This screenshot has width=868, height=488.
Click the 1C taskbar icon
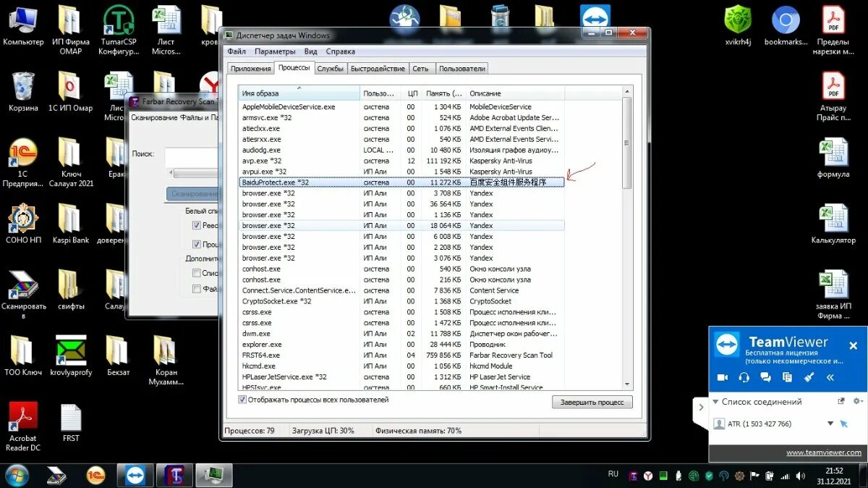click(x=95, y=475)
